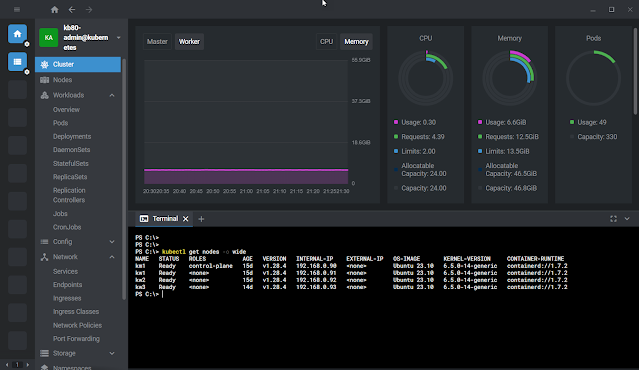Click Memory Requests green legend swatch
This screenshot has width=639, height=370.
480,137
